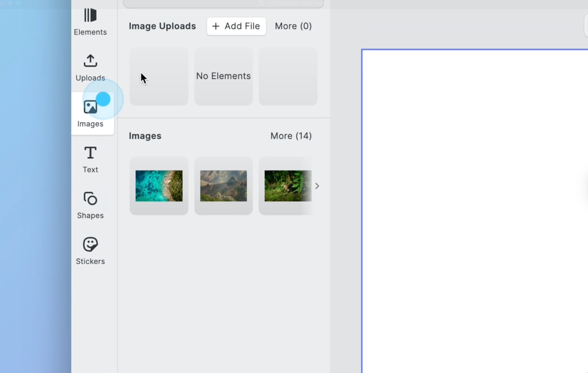This screenshot has width=588, height=373.
Task: Click the plus icon inside Add File
Action: coord(216,26)
